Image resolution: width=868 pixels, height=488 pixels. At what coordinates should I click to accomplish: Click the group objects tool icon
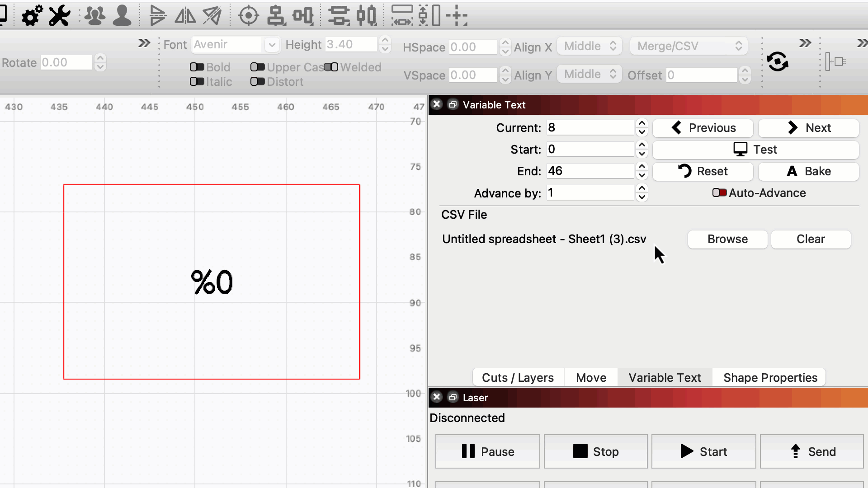tap(95, 16)
